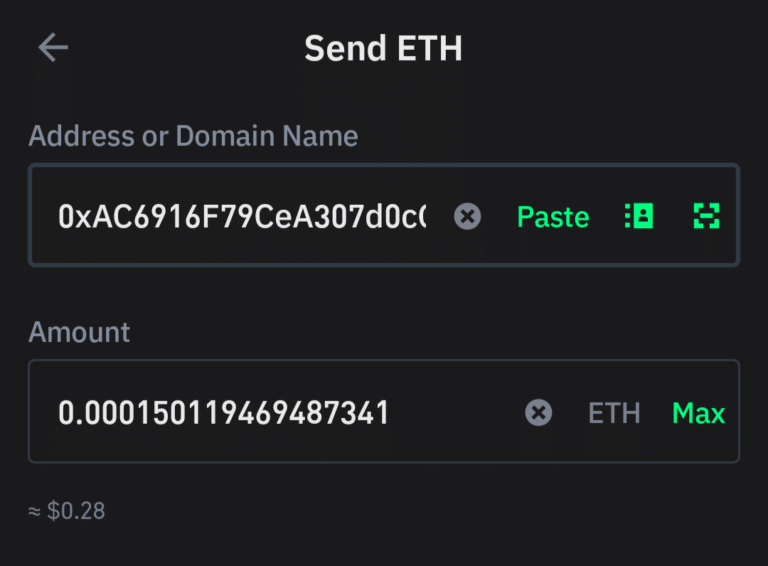Click the Amount field label

[x=79, y=332]
